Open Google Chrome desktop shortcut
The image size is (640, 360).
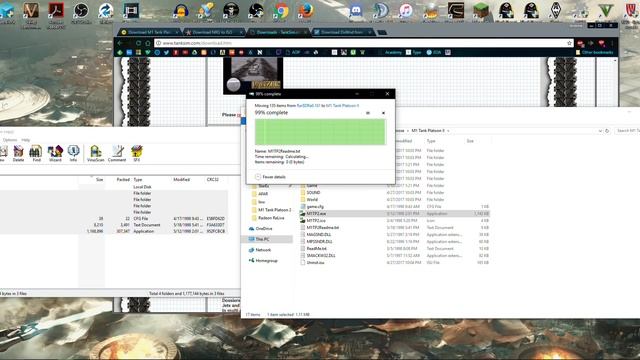click(x=281, y=11)
